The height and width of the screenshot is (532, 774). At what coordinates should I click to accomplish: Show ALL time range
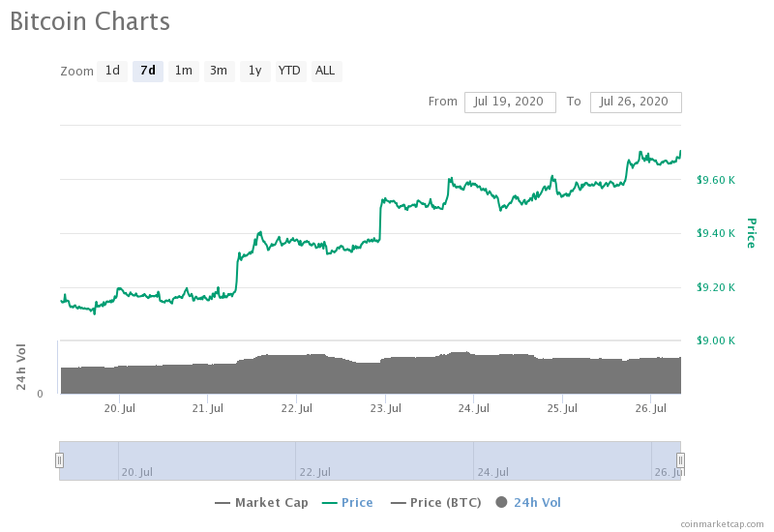pyautogui.click(x=326, y=71)
